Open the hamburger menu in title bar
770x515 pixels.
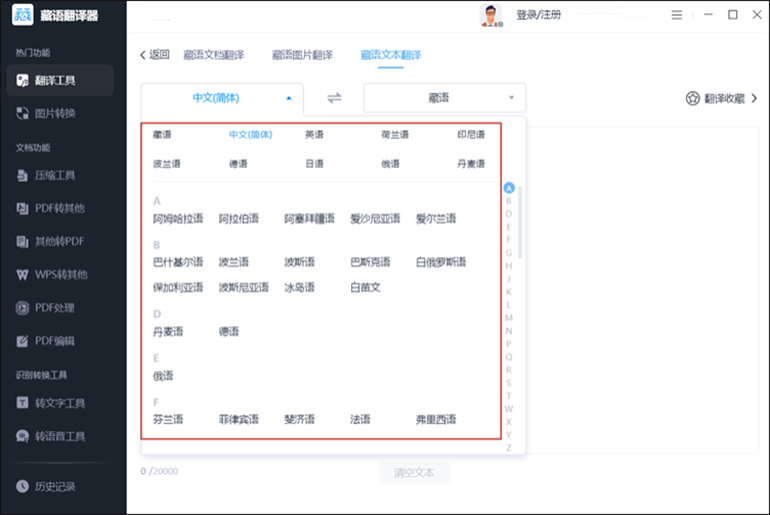[x=677, y=15]
